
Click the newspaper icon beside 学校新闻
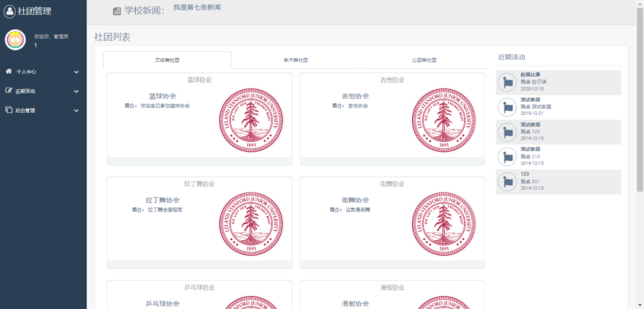click(x=117, y=11)
